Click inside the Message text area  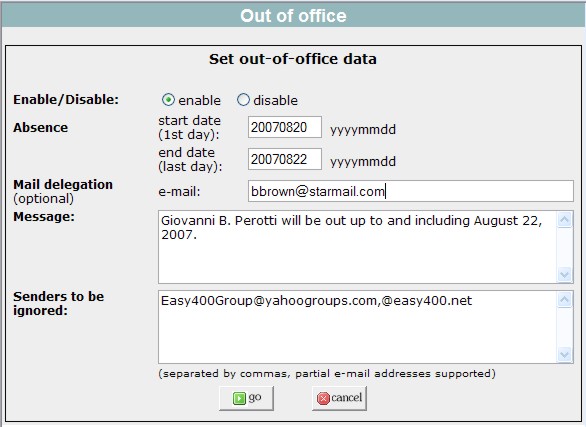click(358, 247)
